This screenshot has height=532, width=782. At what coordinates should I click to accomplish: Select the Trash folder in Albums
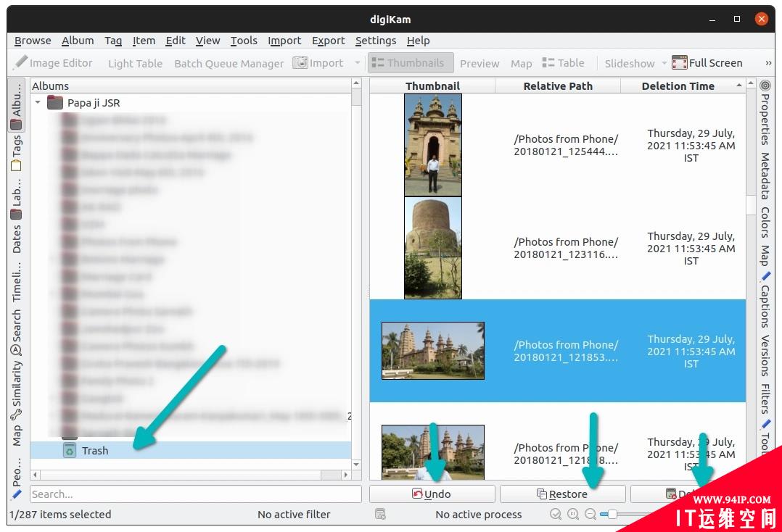click(x=191, y=450)
